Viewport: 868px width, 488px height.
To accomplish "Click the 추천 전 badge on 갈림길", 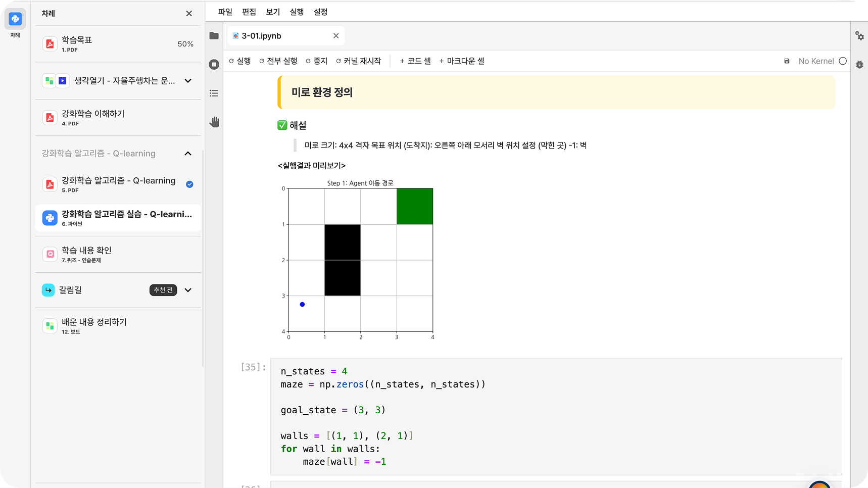I will tap(163, 290).
